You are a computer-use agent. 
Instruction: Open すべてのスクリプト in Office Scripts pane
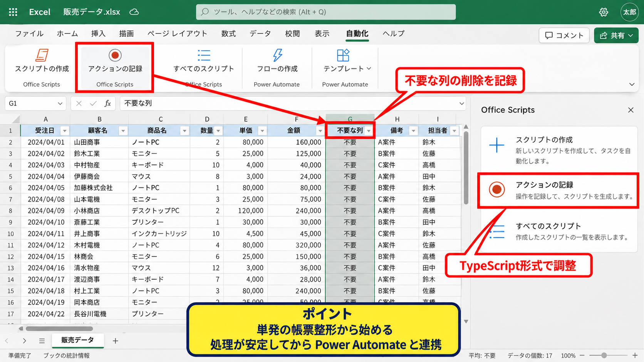point(559,231)
